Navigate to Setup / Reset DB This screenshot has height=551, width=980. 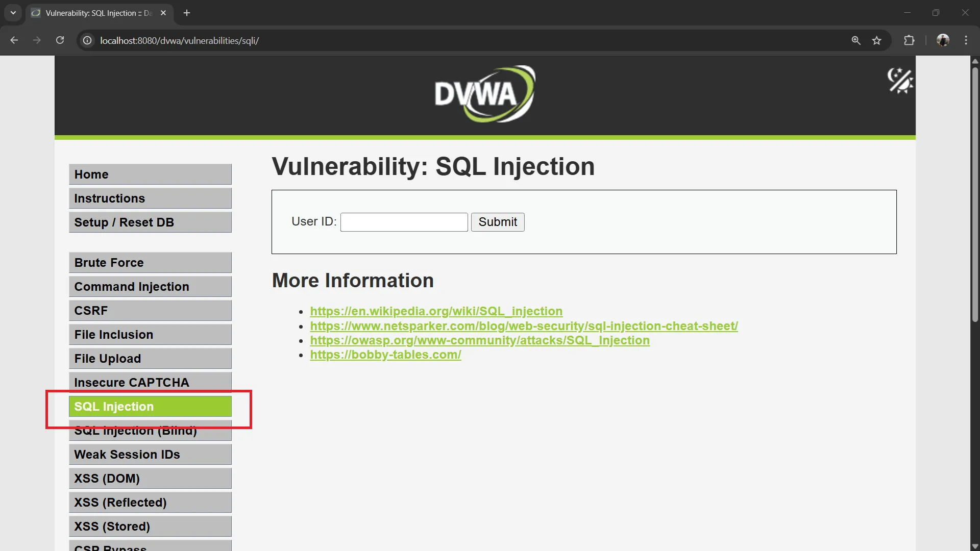(x=150, y=222)
